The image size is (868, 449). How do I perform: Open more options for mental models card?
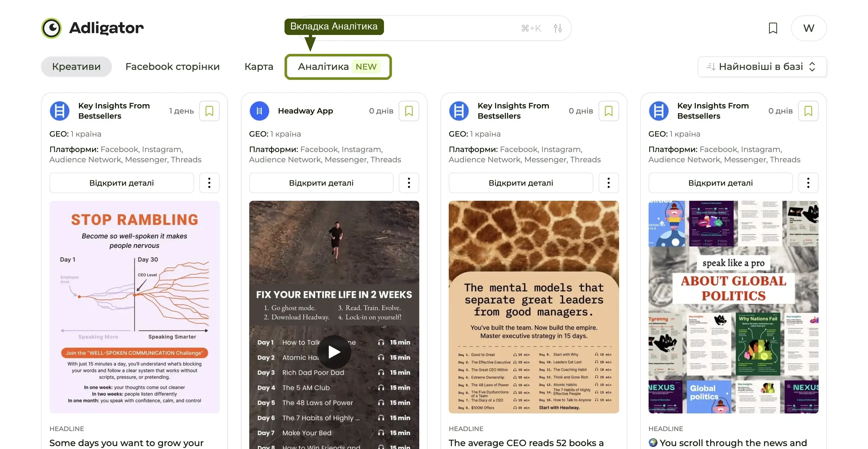(608, 183)
